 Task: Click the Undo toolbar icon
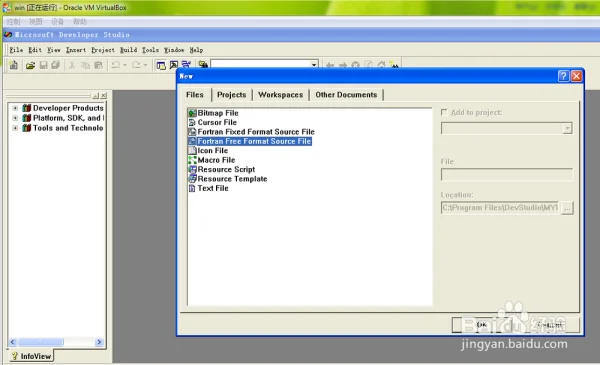tap(116, 65)
